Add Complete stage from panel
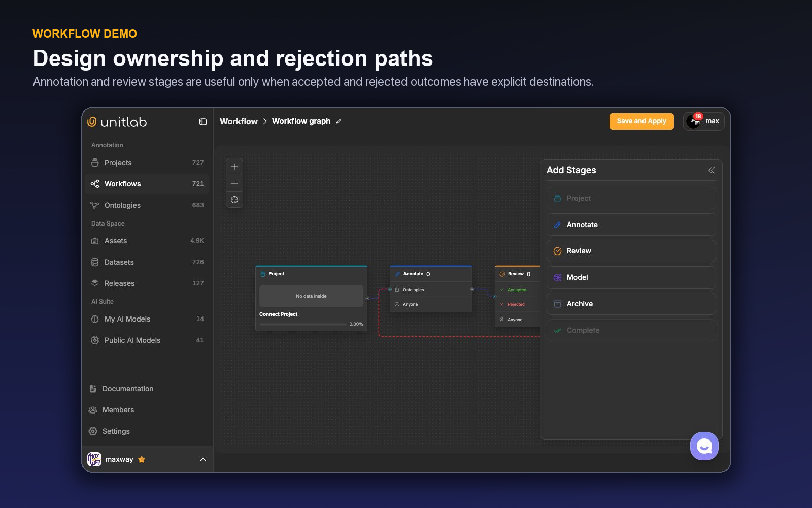812x508 pixels. [631, 330]
